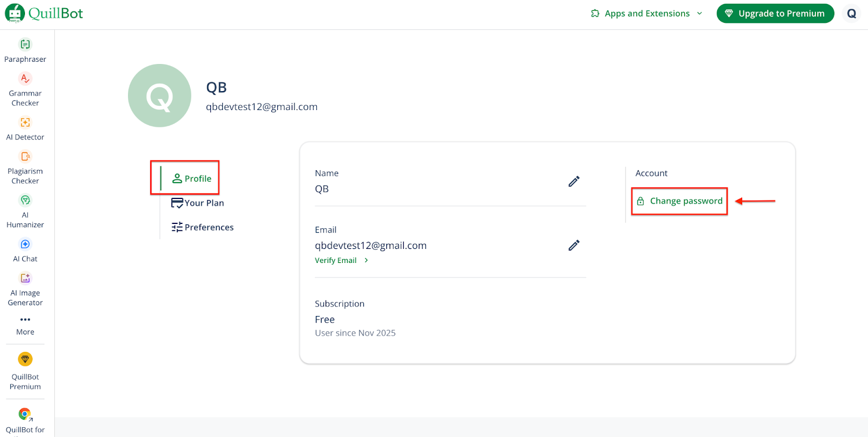The width and height of the screenshot is (868, 437).
Task: Click the QuillBot for Chrome icon
Action: click(25, 415)
